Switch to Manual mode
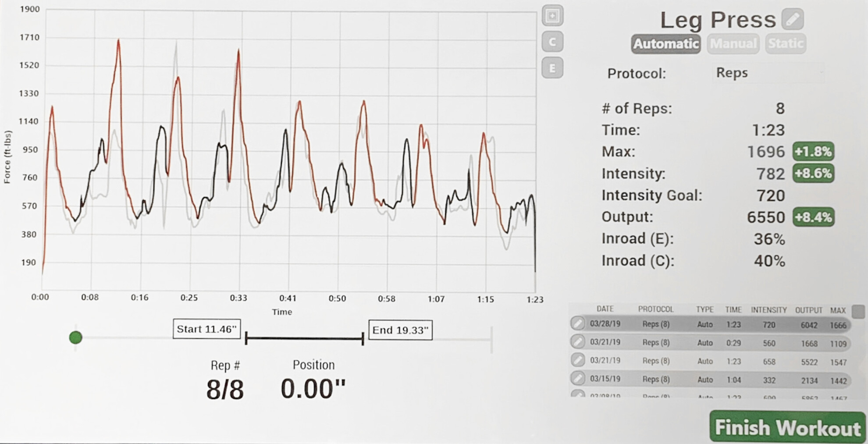The width and height of the screenshot is (868, 444). [x=733, y=44]
